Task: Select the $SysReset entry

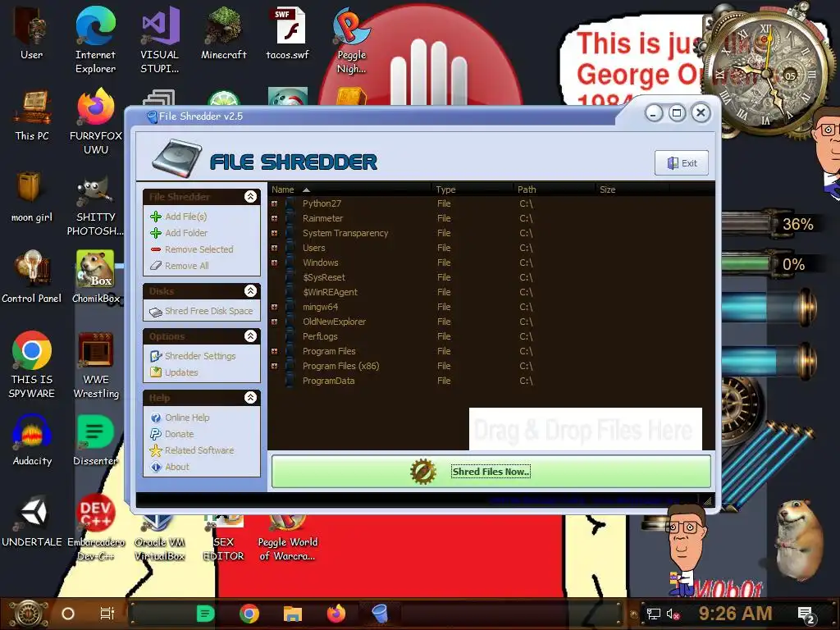Action: coord(323,277)
